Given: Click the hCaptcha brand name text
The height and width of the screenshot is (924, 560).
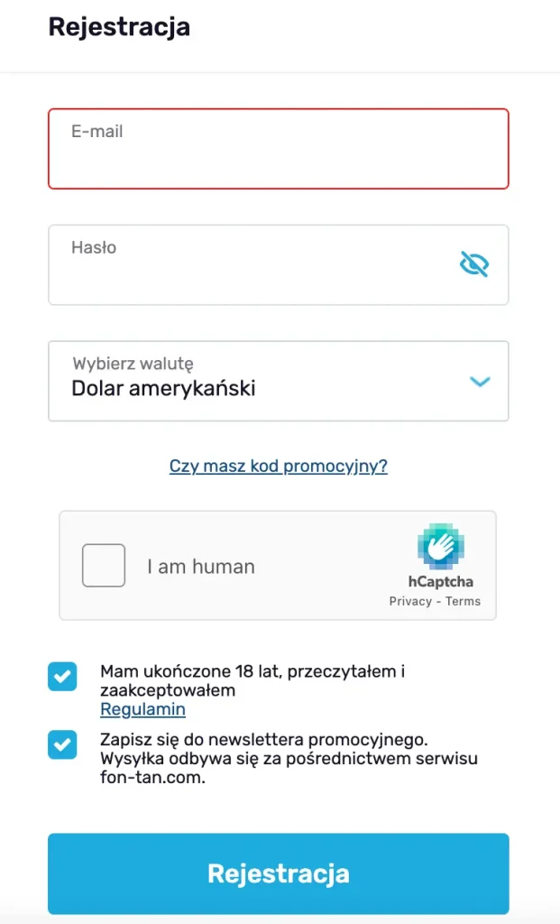Looking at the screenshot, I should tap(440, 582).
